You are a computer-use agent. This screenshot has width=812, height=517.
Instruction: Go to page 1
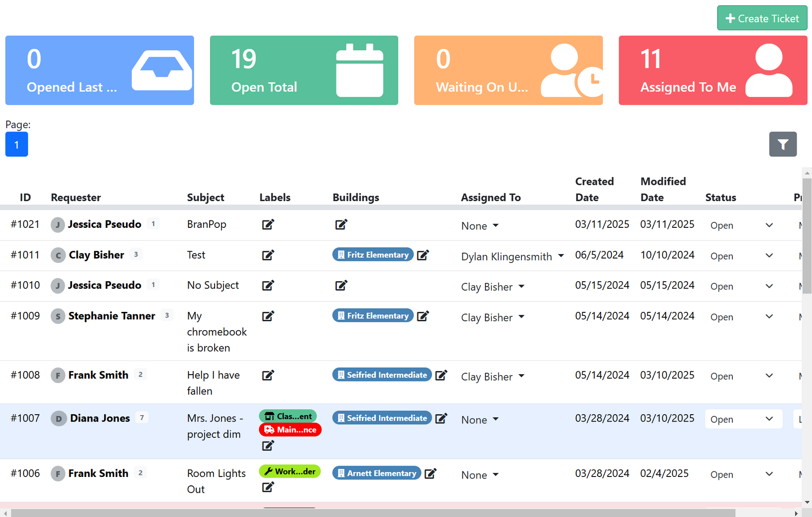point(17,144)
